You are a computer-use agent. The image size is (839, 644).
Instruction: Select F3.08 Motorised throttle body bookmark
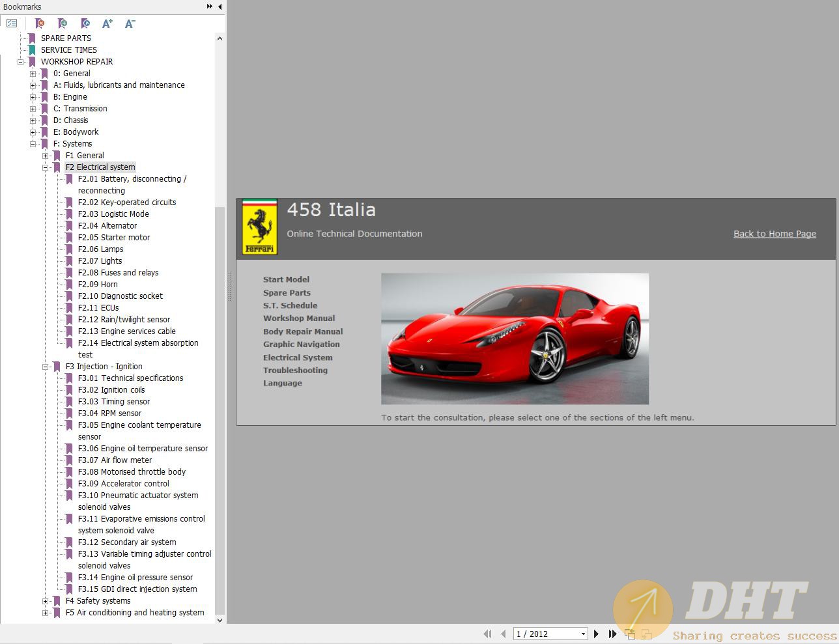(132, 472)
